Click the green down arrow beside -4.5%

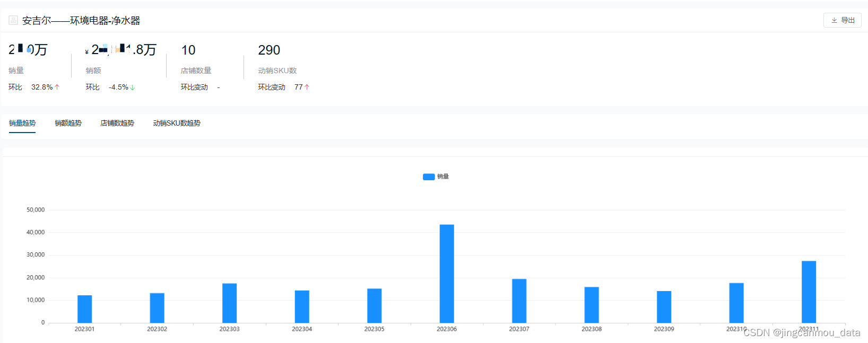pos(133,87)
